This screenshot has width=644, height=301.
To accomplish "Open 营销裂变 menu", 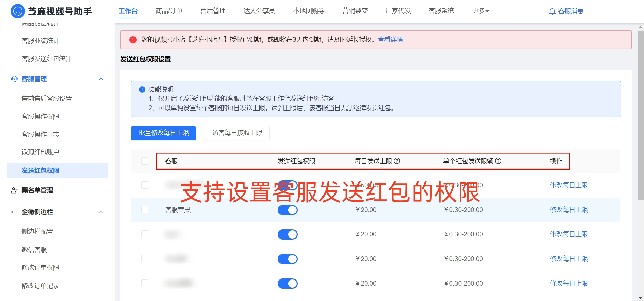I will click(355, 11).
